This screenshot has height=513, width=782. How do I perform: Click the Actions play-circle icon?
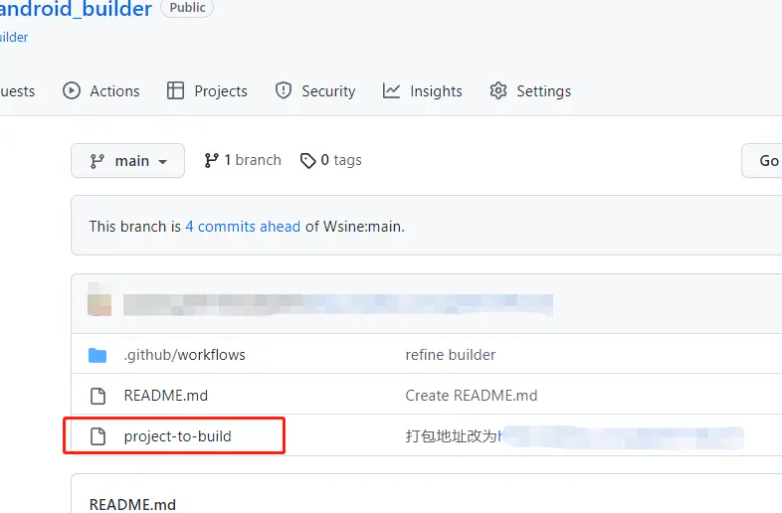tap(71, 91)
